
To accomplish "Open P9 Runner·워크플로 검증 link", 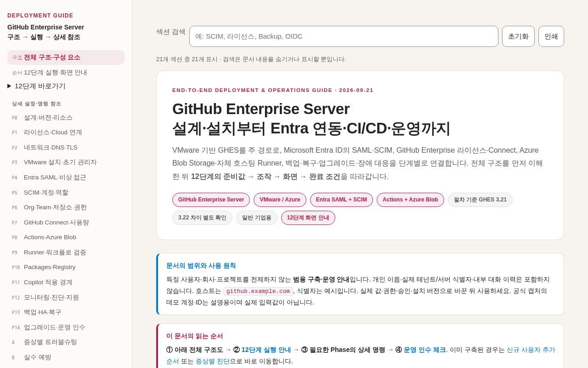I will pos(66,252).
